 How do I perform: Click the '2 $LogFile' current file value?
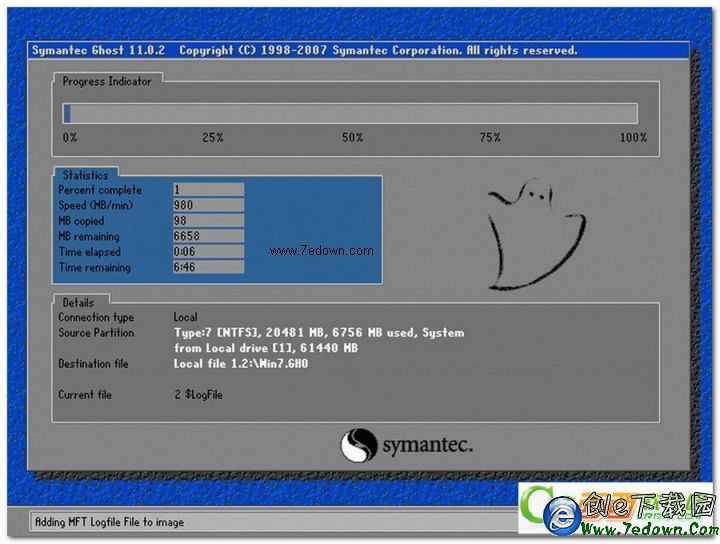[198, 394]
